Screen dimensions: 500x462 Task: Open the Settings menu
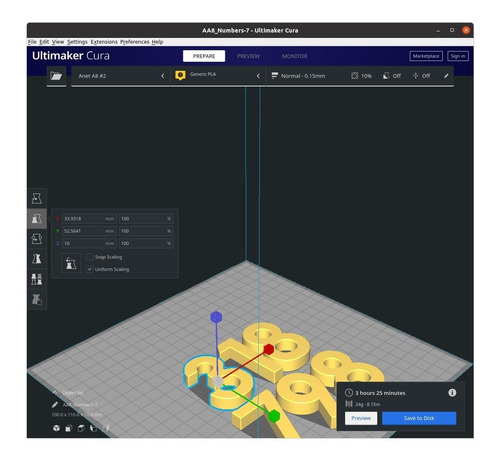(x=77, y=42)
